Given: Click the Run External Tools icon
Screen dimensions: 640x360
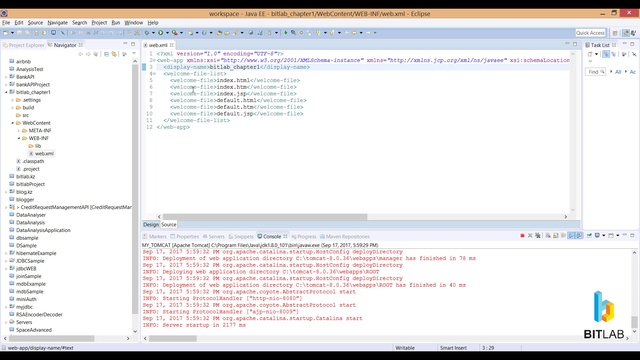Looking at the screenshot, I should [x=175, y=33].
